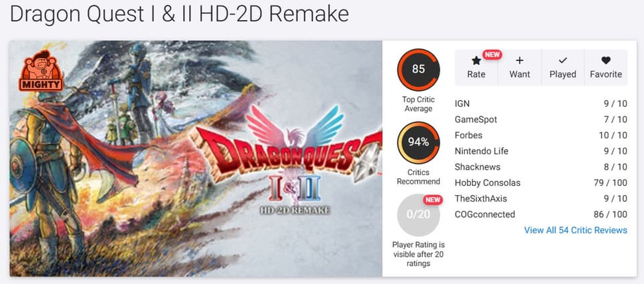The height and width of the screenshot is (284, 644).
Task: Click the star Rate icon
Action: click(476, 61)
